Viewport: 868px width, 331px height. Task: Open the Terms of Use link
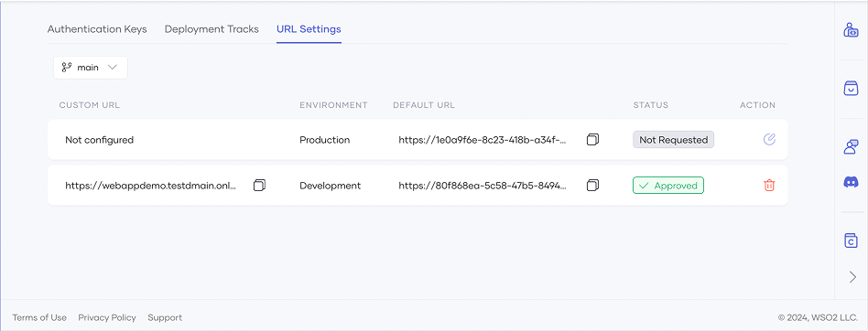pyautogui.click(x=39, y=317)
